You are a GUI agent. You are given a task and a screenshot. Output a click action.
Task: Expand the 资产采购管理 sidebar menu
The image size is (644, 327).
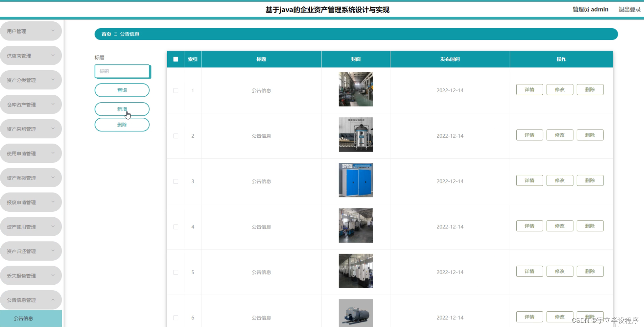[31, 129]
